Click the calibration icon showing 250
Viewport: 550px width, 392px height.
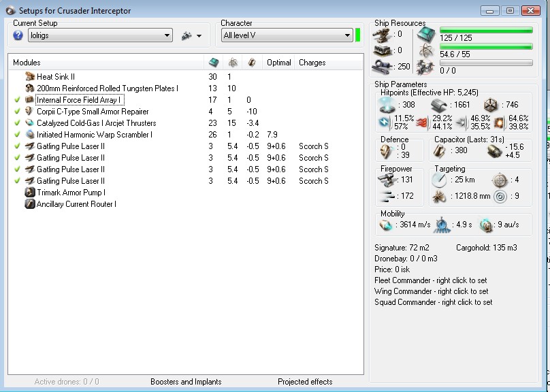click(382, 66)
